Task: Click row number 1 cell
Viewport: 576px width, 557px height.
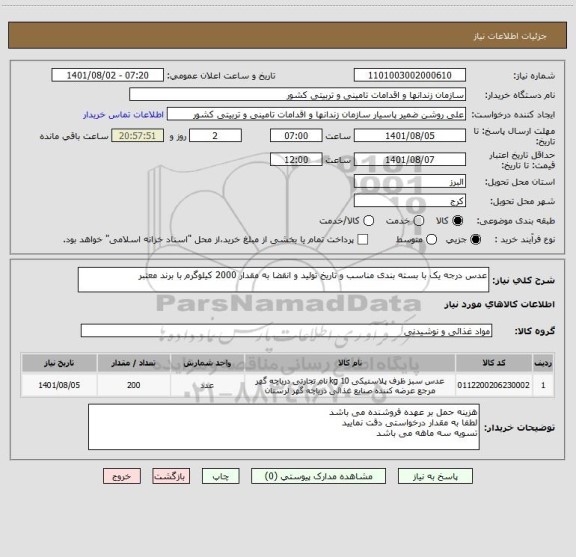Action: 543,385
